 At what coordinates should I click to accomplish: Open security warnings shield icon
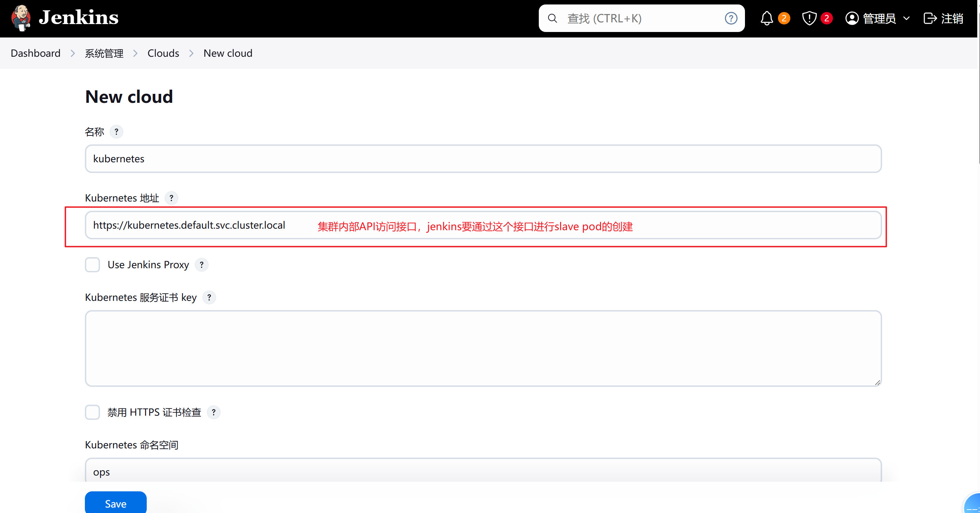tap(809, 18)
